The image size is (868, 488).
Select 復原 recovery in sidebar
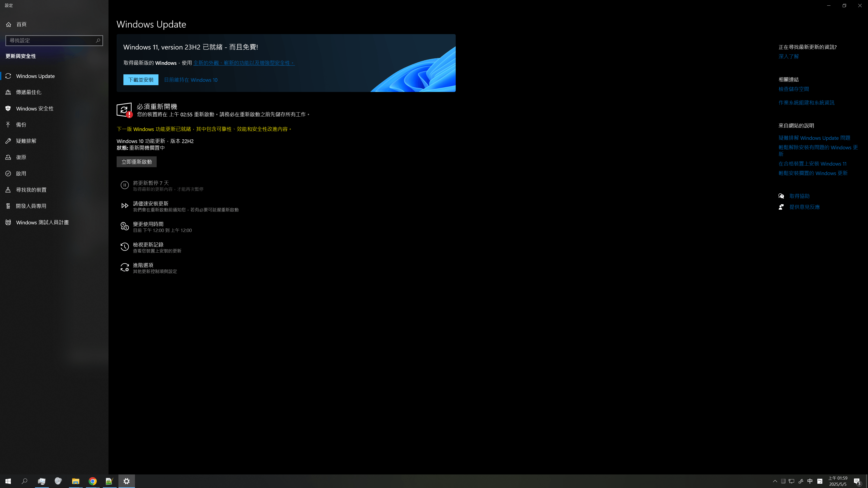(21, 157)
